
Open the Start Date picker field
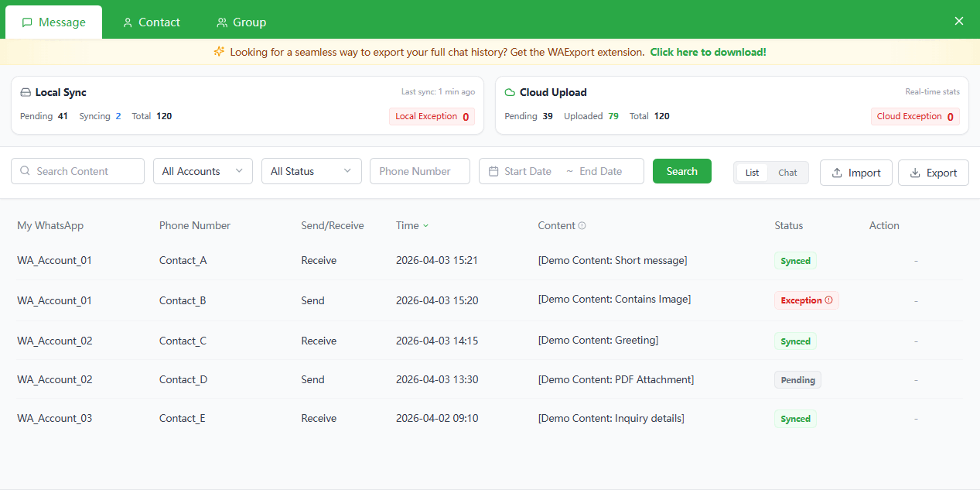tap(528, 171)
